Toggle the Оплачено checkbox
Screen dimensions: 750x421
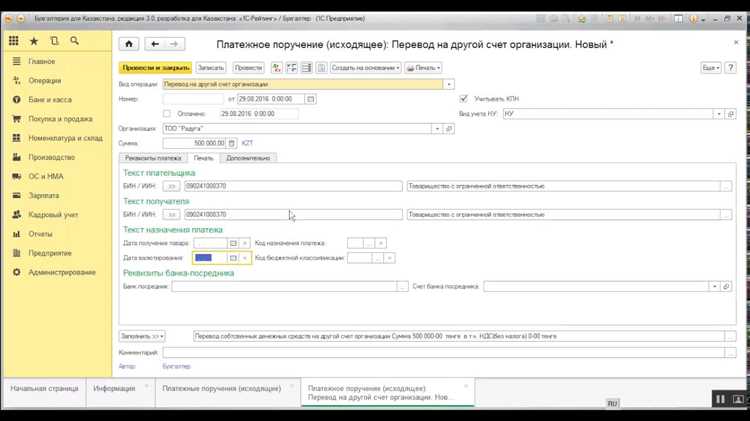click(x=167, y=114)
